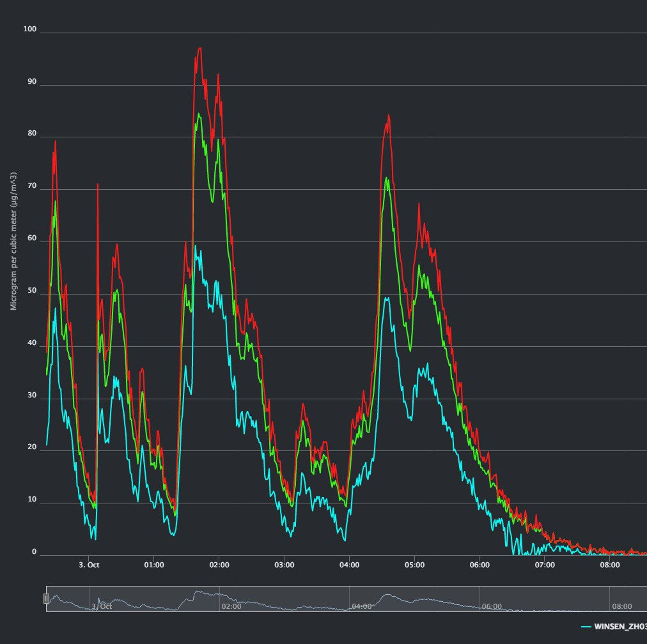Click the navigator at the 08:00 mark
The height and width of the screenshot is (644, 647).
click(x=621, y=606)
